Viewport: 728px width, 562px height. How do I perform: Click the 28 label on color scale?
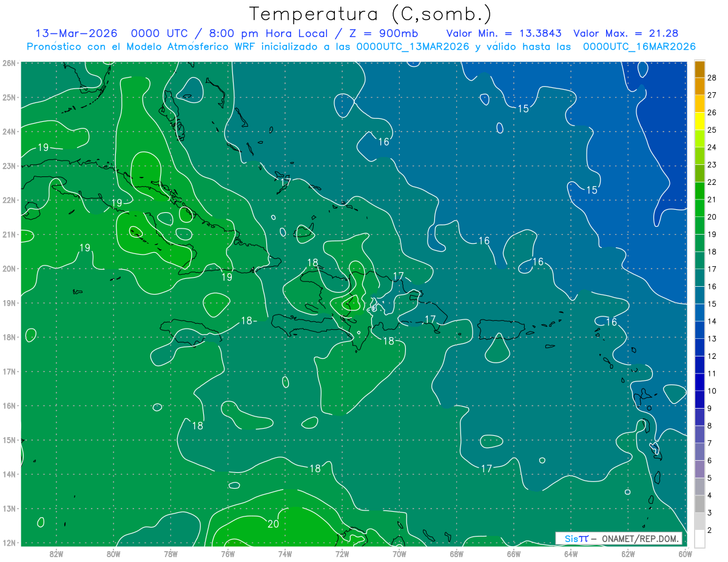pos(712,78)
